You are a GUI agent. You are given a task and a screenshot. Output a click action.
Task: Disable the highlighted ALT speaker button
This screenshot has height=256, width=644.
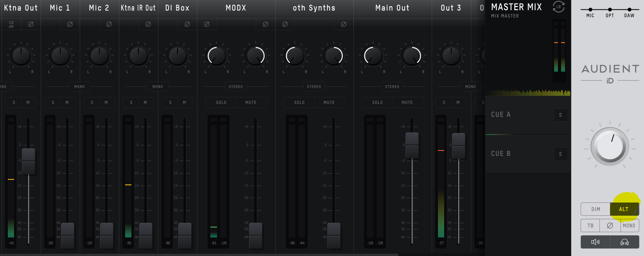(624, 209)
